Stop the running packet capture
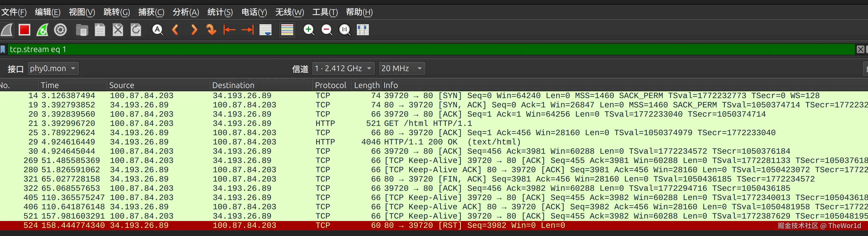Viewport: 868px width, 236px height. click(24, 30)
